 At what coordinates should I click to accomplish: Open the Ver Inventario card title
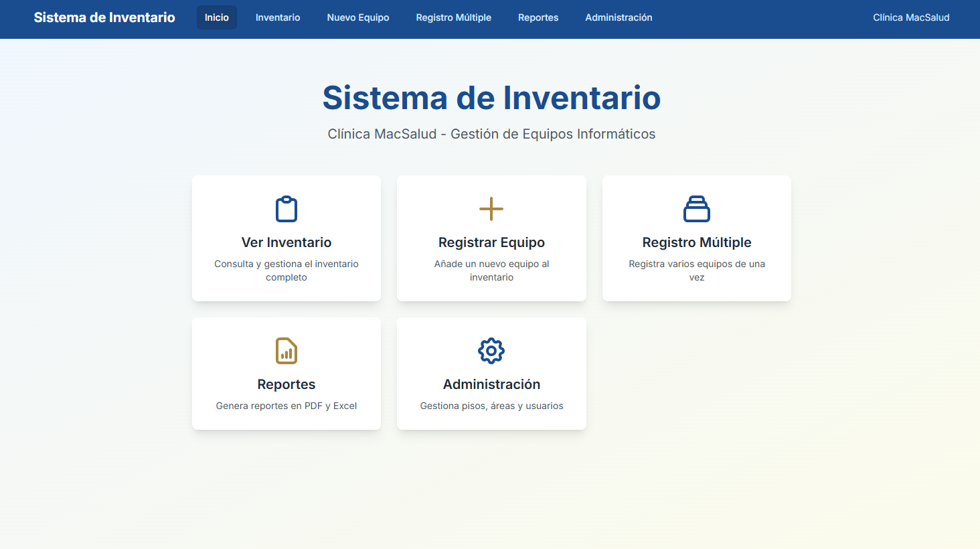pyautogui.click(x=287, y=242)
